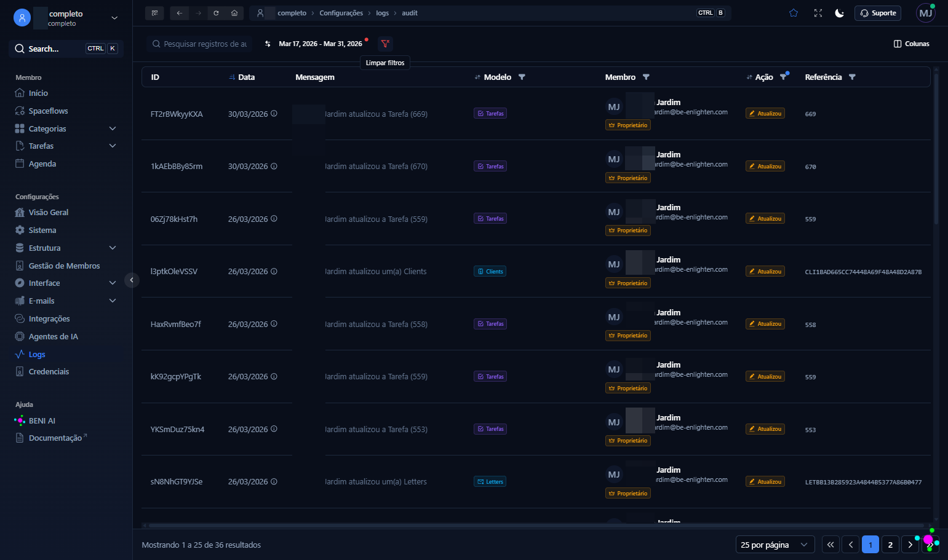This screenshot has height=560, width=948.
Task: Expand the Interface sidebar section
Action: pyautogui.click(x=66, y=283)
